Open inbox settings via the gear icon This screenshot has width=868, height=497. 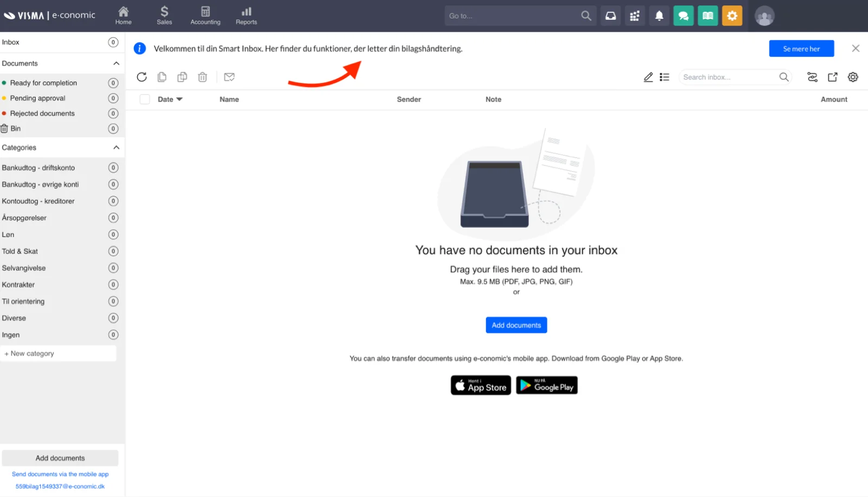point(853,77)
